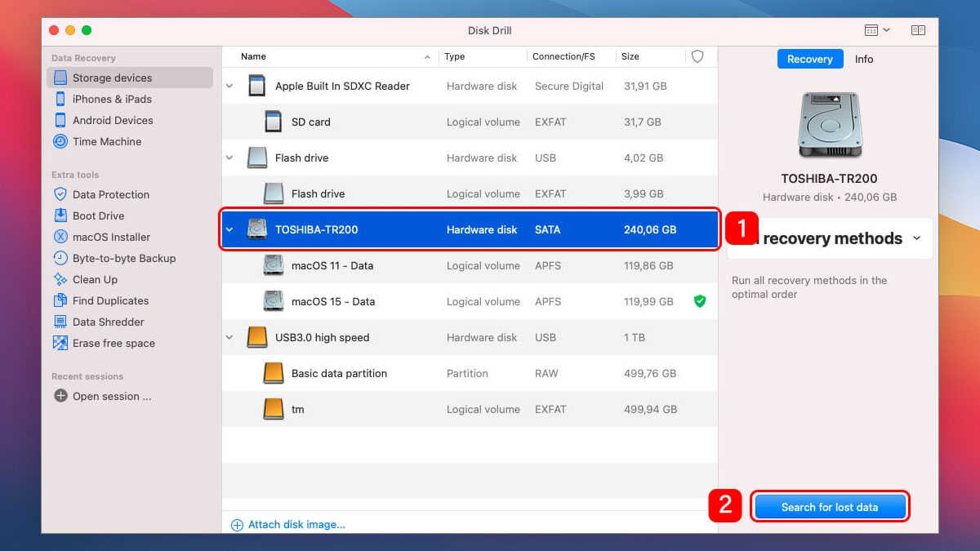Open Clean Up tool

point(95,279)
